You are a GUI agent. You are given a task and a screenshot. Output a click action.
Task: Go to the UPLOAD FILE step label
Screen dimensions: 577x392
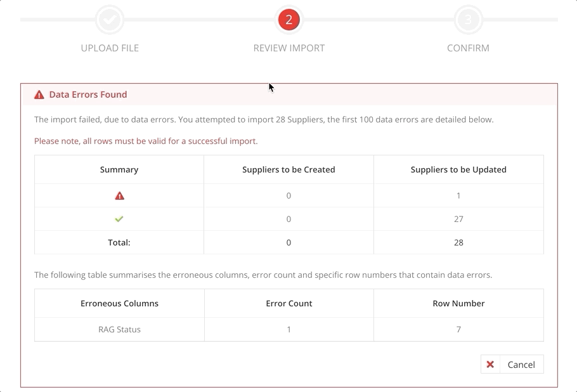110,48
